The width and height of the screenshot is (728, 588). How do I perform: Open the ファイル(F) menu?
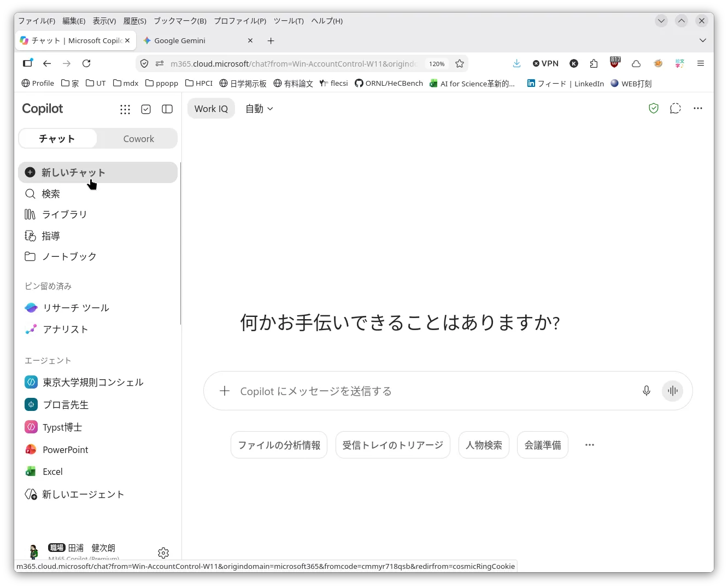pyautogui.click(x=37, y=21)
